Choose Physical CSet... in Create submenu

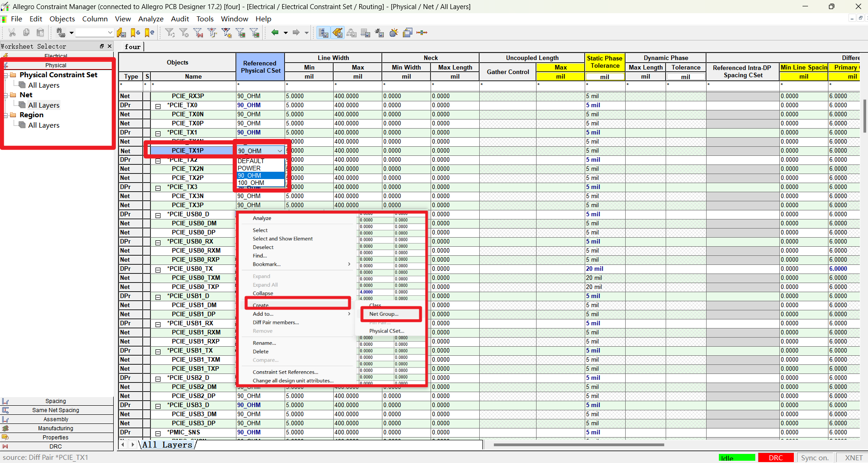coord(386,331)
